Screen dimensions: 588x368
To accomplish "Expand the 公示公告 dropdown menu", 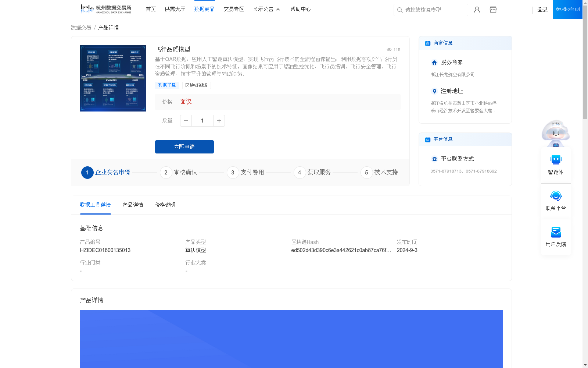I will [x=266, y=9].
